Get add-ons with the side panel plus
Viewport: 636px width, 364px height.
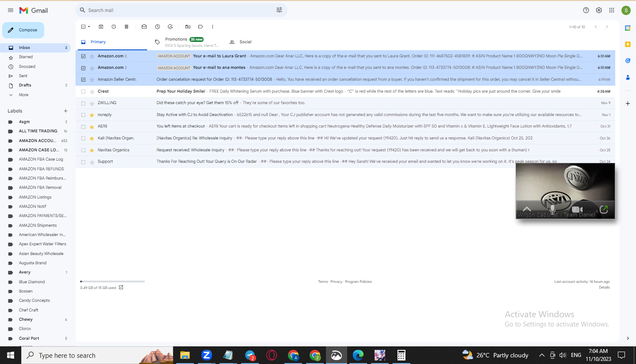pos(628,103)
